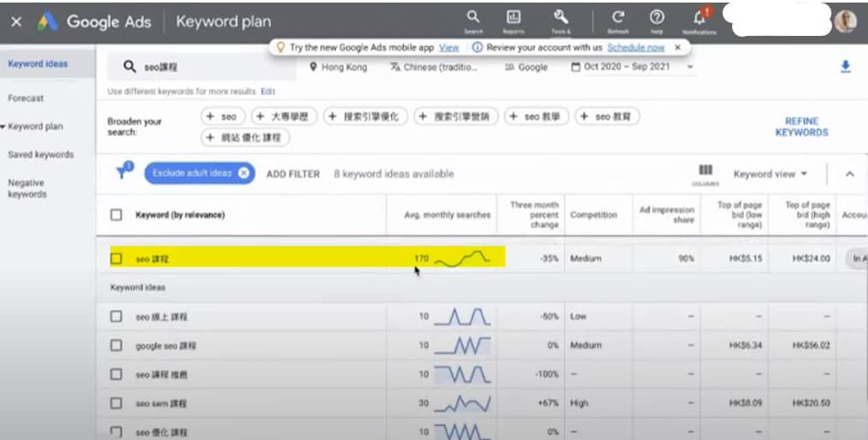Open Saved keywords in sidebar
Viewport: 868px width, 440px height.
40,155
